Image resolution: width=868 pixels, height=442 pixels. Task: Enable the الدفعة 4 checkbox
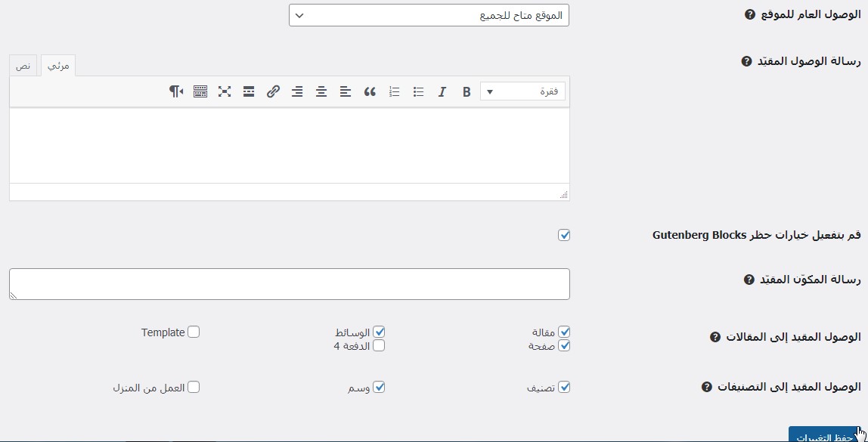click(379, 345)
